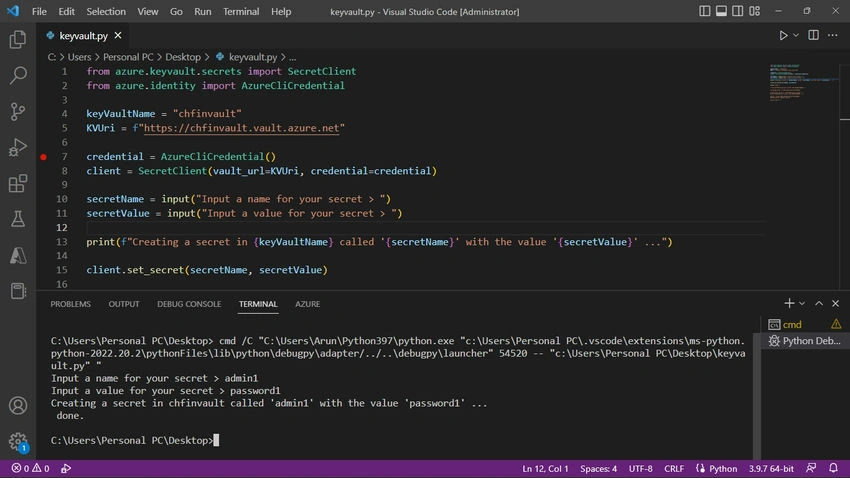Open the Customize Layout icon
Image resolution: width=850 pixels, height=478 pixels.
[755, 11]
